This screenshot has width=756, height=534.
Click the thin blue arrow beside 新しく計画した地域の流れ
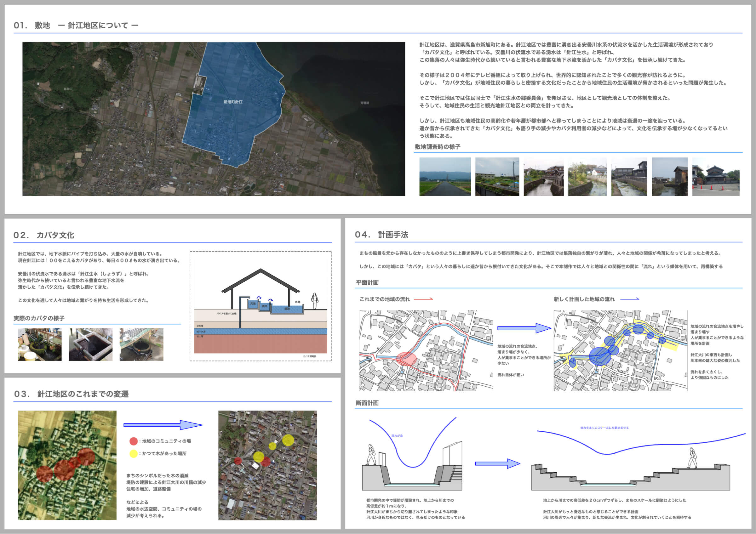pyautogui.click(x=630, y=299)
